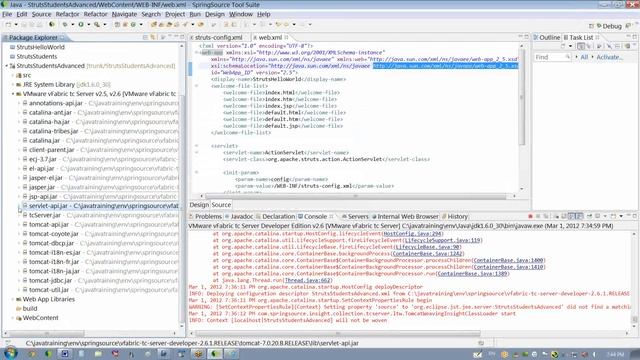
Task: Open the Navigate menu
Action: (x=124, y=14)
